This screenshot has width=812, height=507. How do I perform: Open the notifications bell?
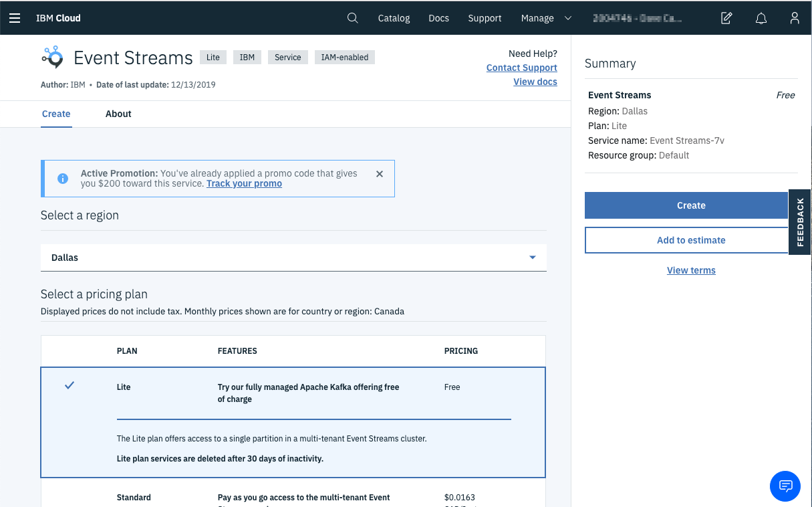click(761, 18)
